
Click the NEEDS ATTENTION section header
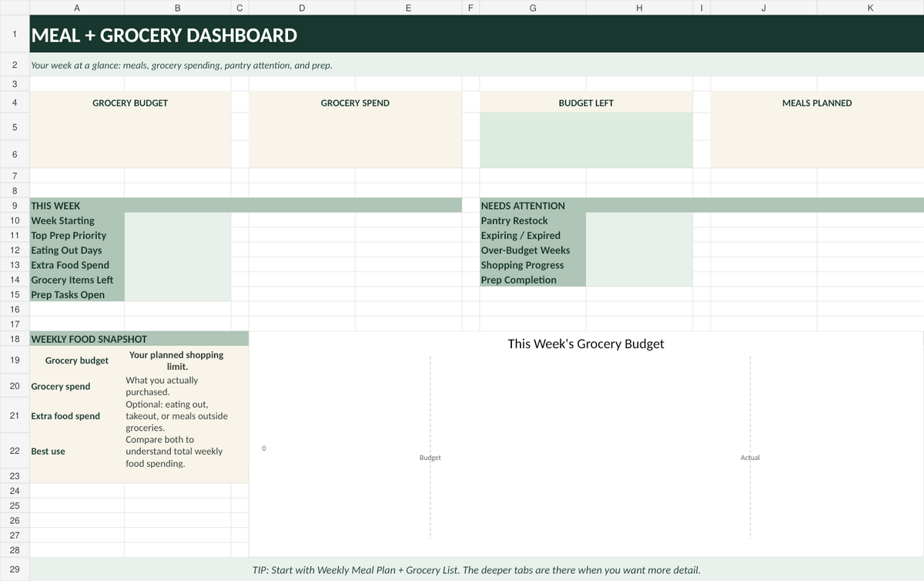tap(702, 206)
